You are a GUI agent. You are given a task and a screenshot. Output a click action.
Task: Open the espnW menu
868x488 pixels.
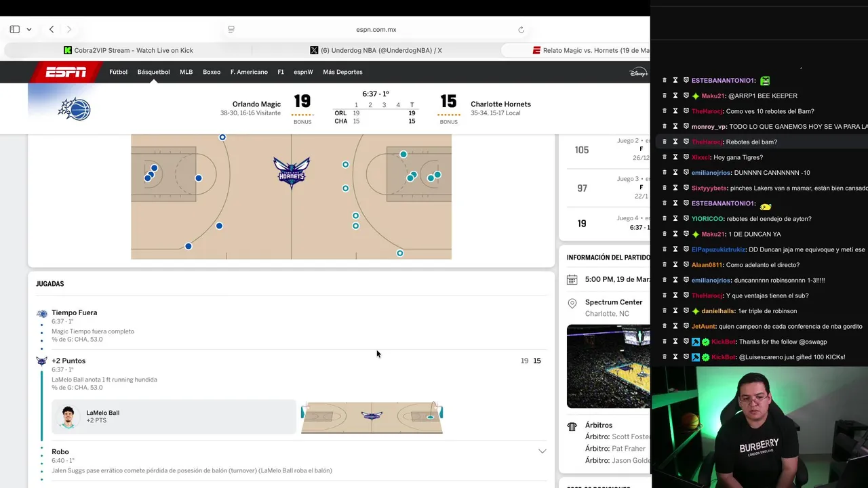coord(303,72)
